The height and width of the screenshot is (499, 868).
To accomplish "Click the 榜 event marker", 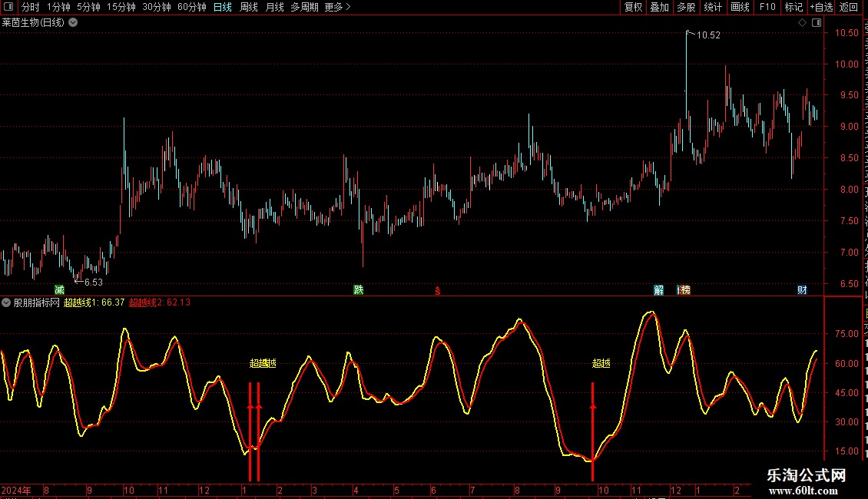I will [684, 290].
